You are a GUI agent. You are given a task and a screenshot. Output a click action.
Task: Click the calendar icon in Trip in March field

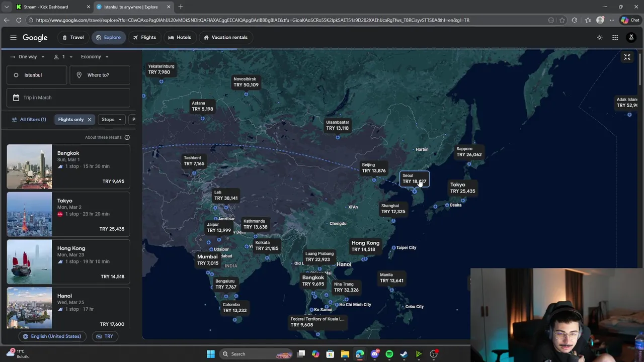(x=16, y=98)
